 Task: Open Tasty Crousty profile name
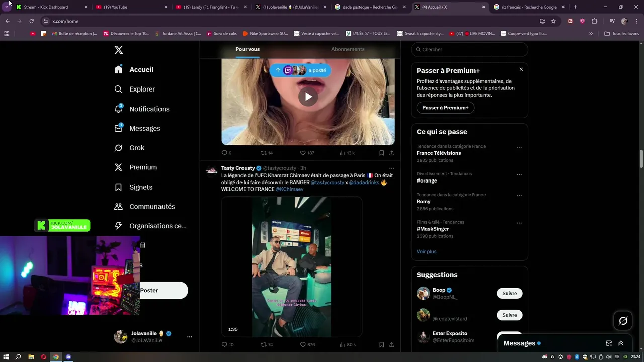[x=238, y=168]
